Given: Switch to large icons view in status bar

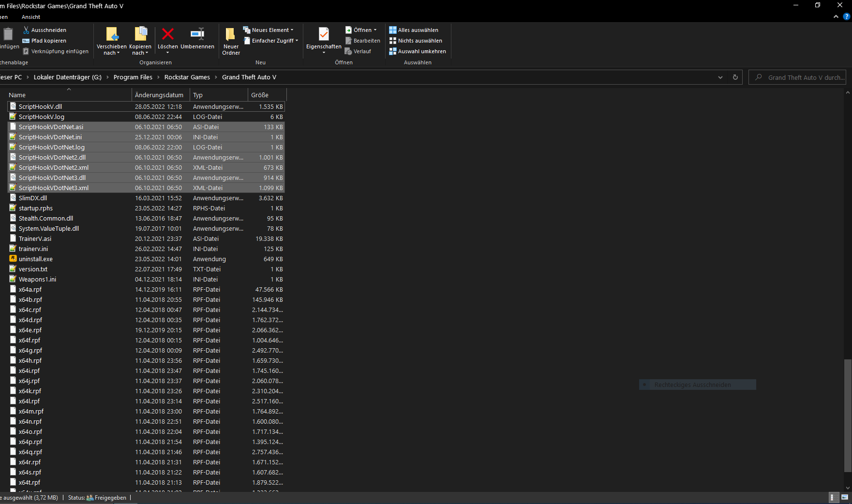Looking at the screenshot, I should coord(845,497).
